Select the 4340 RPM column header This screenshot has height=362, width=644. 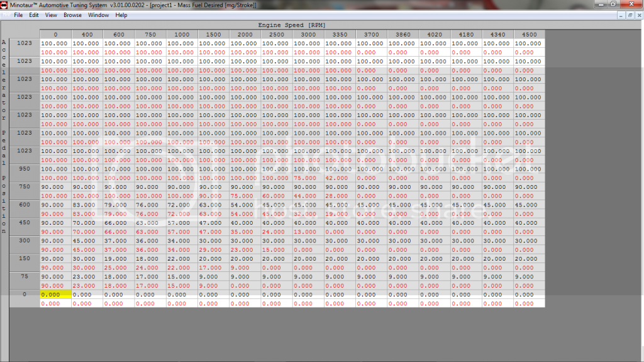pyautogui.click(x=498, y=35)
